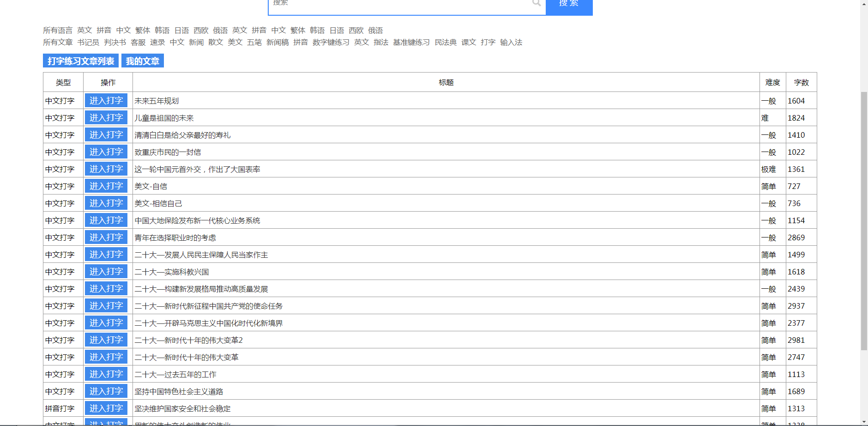Click 进入打字 for 坚持中国特色社会主义道路
This screenshot has width=868, height=426.
106,391
